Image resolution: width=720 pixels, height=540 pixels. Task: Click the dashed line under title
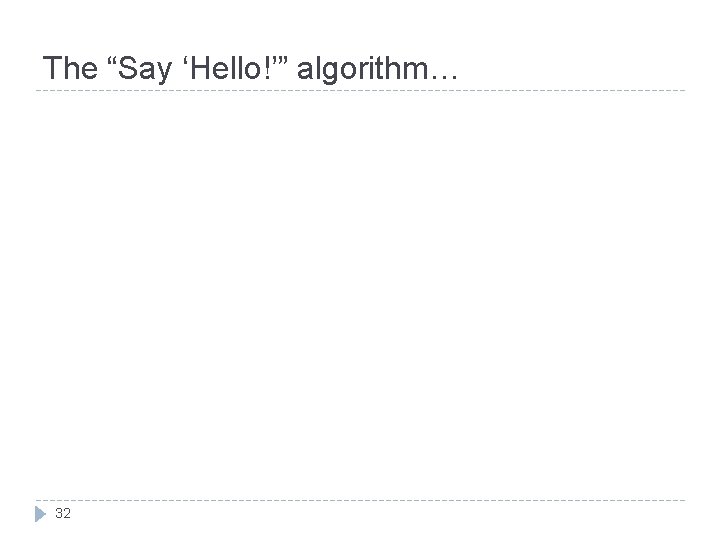[360, 90]
